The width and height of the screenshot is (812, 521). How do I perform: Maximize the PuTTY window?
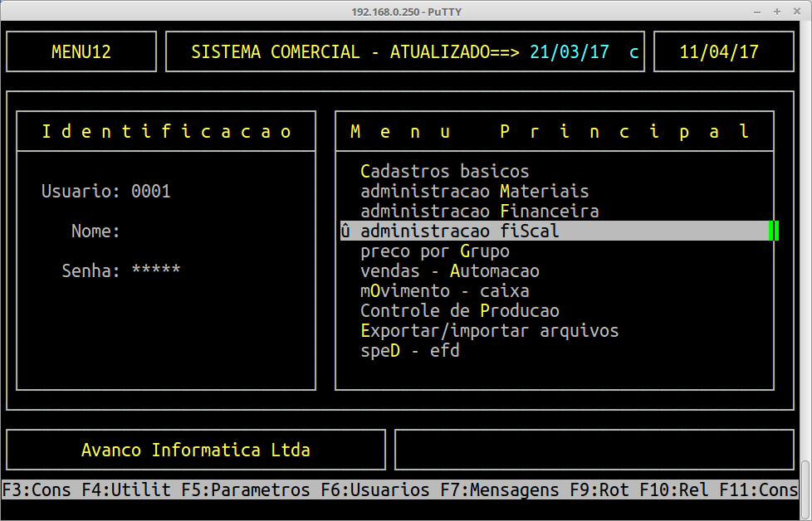(776, 12)
